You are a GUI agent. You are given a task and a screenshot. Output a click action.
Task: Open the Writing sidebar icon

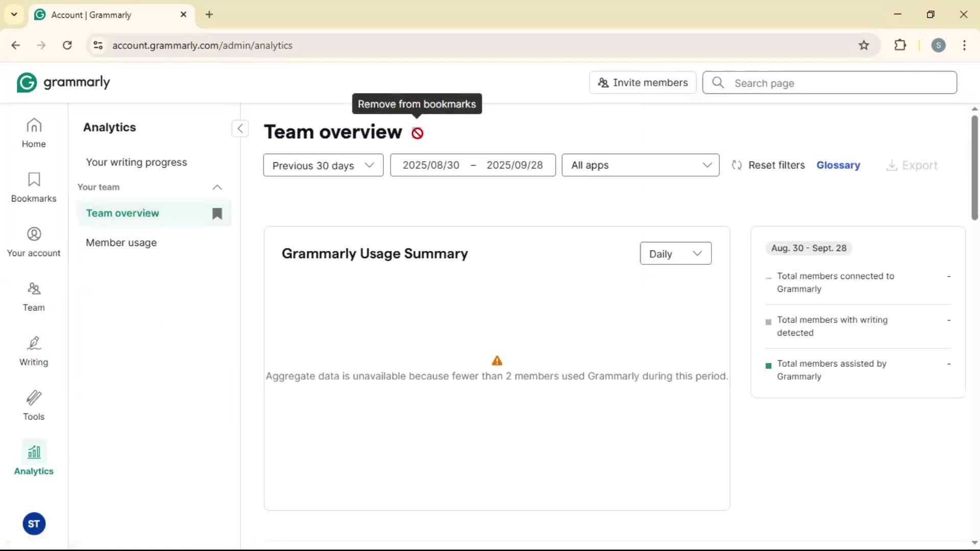click(x=34, y=351)
